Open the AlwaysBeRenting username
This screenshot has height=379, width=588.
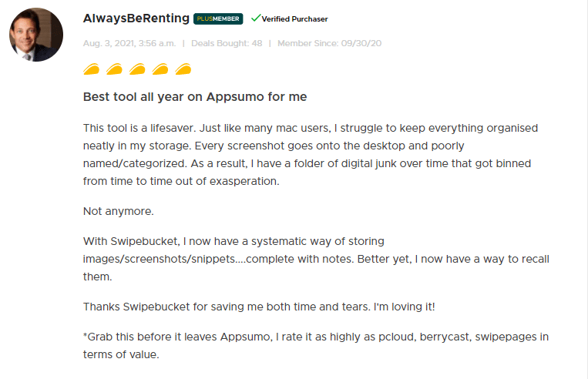click(136, 18)
